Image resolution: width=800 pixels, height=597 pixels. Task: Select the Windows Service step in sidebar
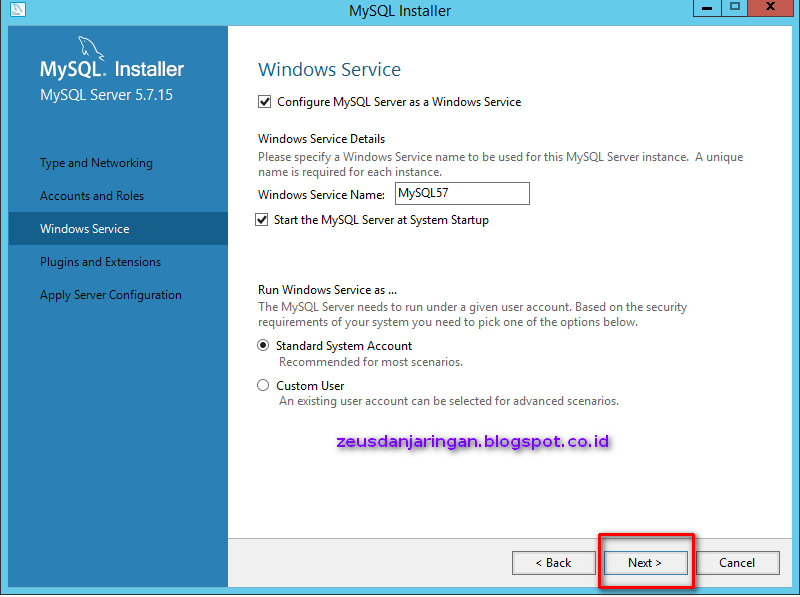coord(118,229)
